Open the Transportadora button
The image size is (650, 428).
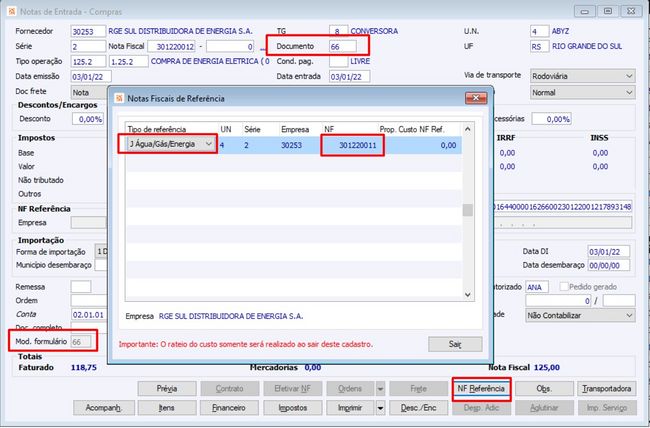(x=606, y=389)
